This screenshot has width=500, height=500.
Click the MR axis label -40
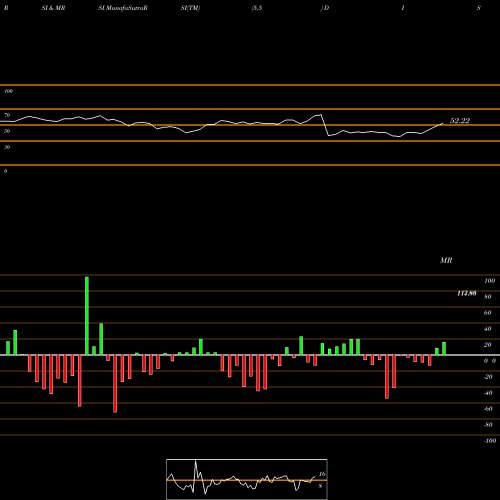pyautogui.click(x=488, y=393)
